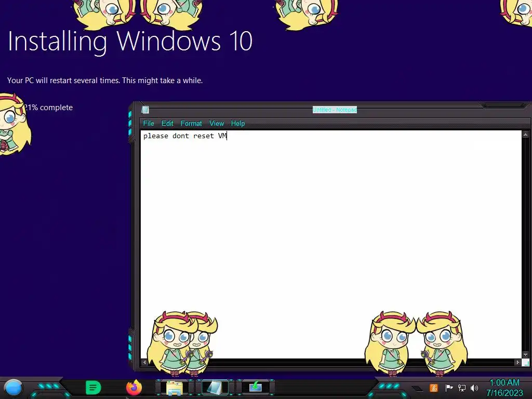Click the clock showing 1:00 AM

pos(504,383)
